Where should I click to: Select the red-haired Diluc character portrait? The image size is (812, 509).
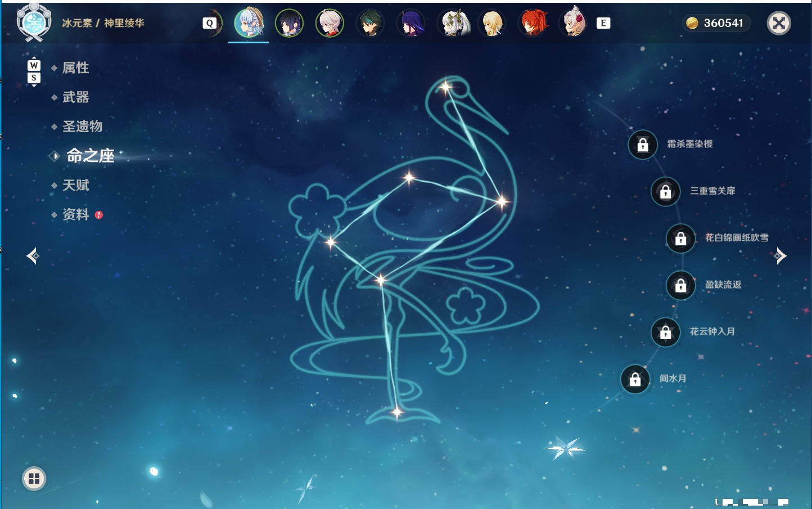533,23
